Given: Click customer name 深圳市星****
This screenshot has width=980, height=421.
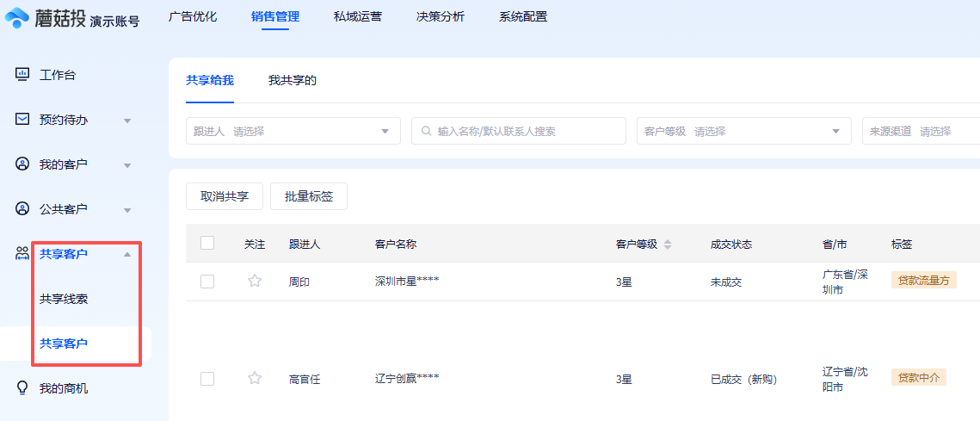Looking at the screenshot, I should [407, 282].
